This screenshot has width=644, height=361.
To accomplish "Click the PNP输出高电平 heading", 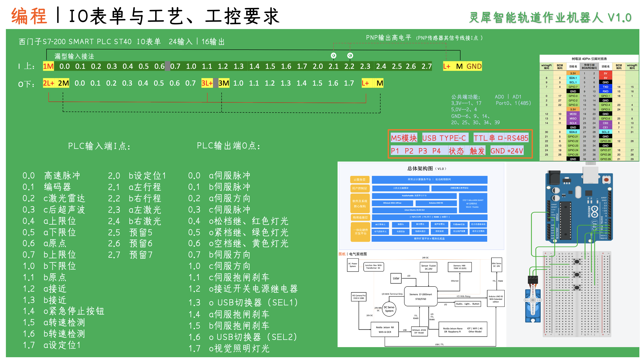I will [x=389, y=37].
